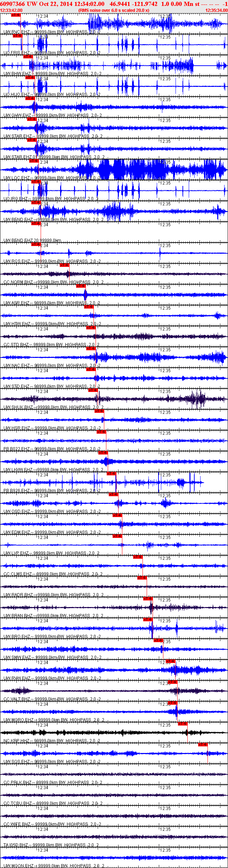This screenshot has height=868, width=228.
Task: Select the RMS noise scaling note in the header
Action: click(x=114, y=10)
